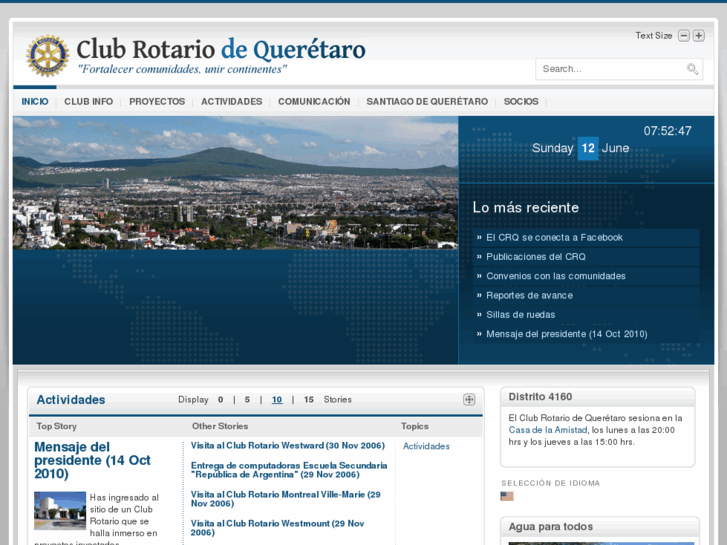This screenshot has height=545, width=727.
Task: Set story display count to 5
Action: (x=247, y=400)
